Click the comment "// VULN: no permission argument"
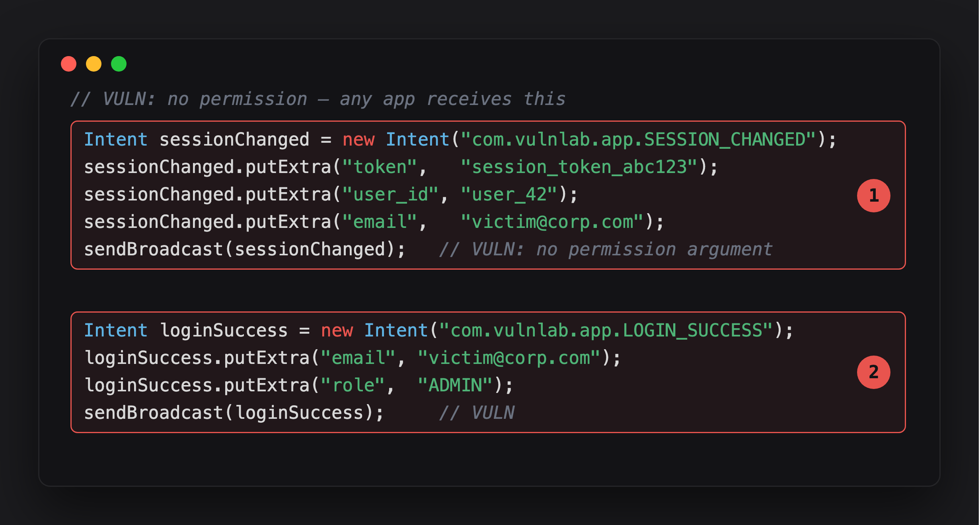This screenshot has height=525, width=980. (606, 249)
